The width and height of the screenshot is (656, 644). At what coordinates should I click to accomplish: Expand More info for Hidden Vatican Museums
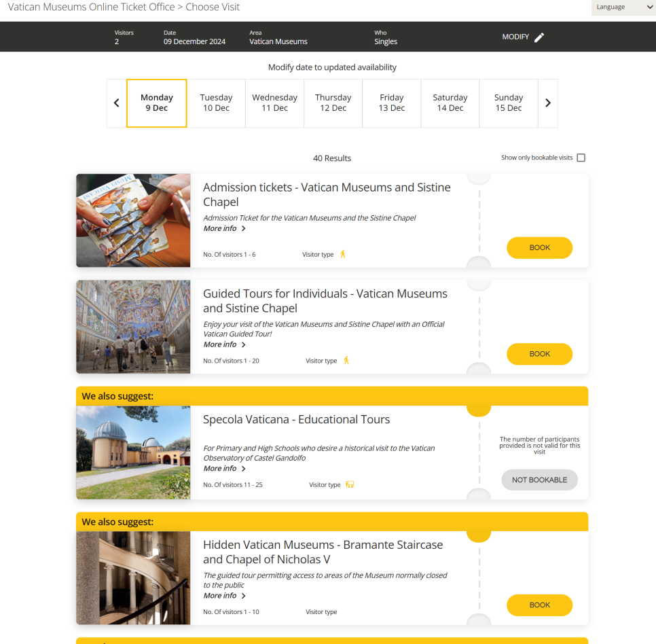224,596
